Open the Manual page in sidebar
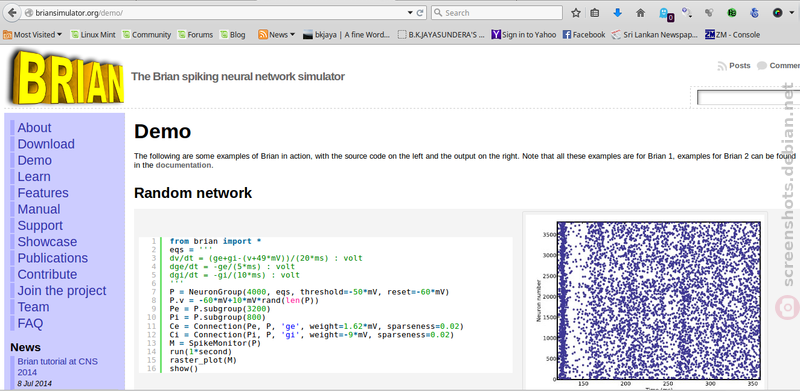This screenshot has width=800, height=391. pyautogui.click(x=39, y=209)
